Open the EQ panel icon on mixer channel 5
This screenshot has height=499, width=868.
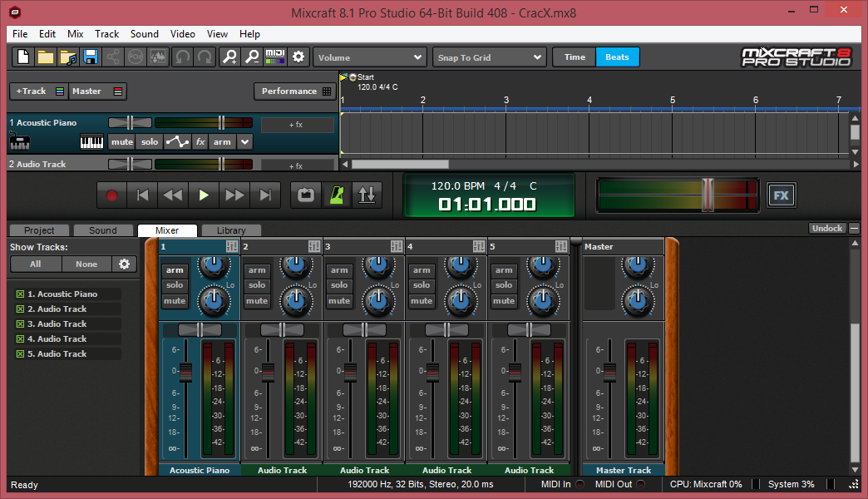click(x=561, y=246)
